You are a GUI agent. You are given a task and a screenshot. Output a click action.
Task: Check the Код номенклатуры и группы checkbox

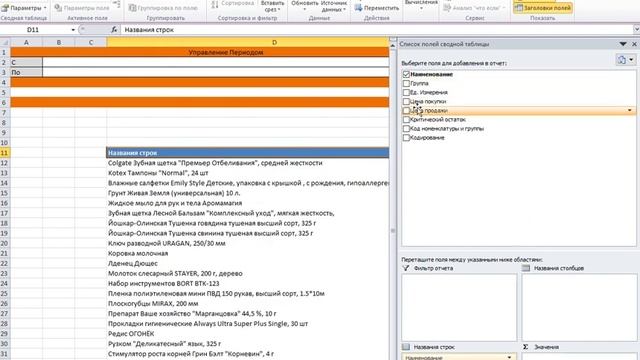[x=406, y=129]
